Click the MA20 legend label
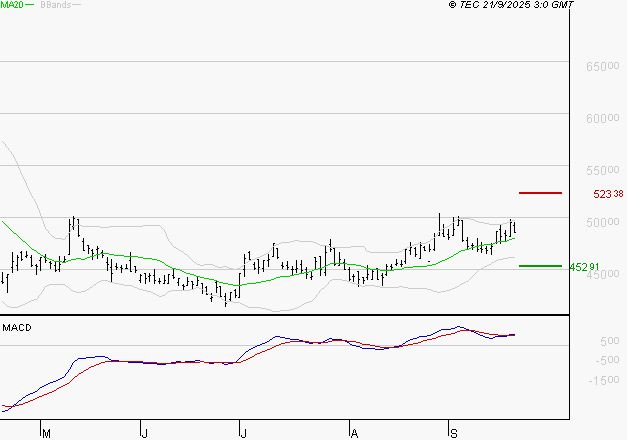Image resolution: width=627 pixels, height=440 pixels. point(12,5)
